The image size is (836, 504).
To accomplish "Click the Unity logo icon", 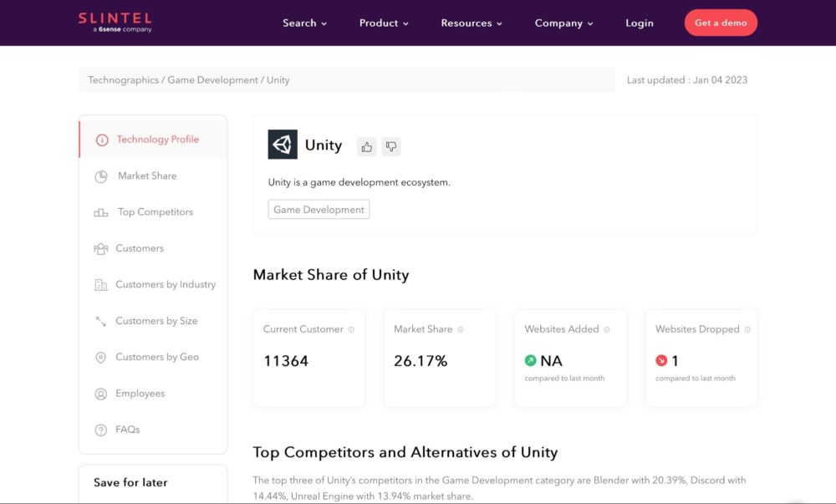I will click(x=283, y=144).
